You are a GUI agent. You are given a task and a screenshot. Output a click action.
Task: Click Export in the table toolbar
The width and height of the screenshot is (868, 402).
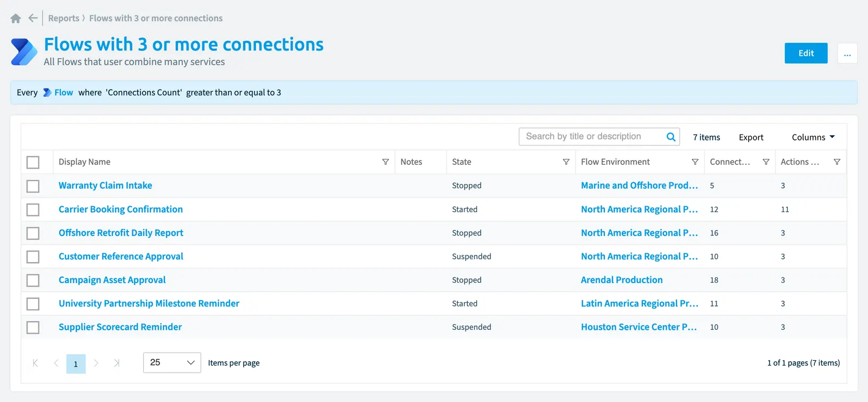pyautogui.click(x=751, y=137)
